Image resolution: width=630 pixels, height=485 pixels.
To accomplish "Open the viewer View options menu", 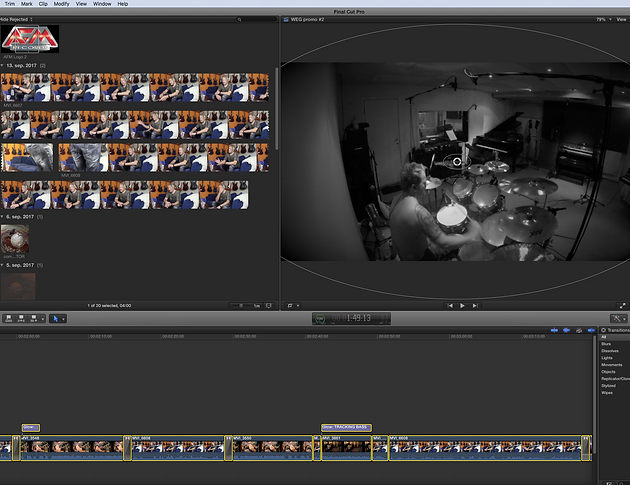I will tap(621, 19).
